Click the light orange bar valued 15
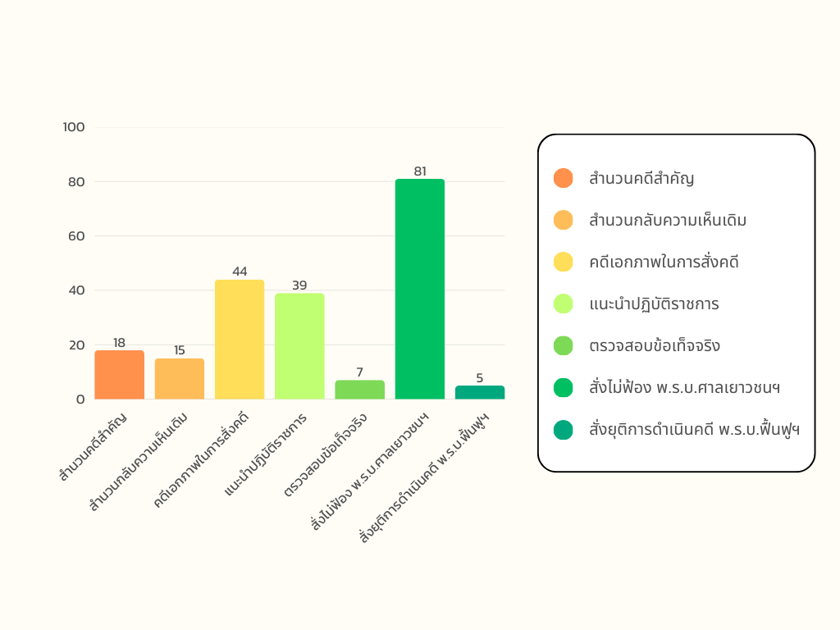This screenshot has height=630, width=840. [x=180, y=379]
